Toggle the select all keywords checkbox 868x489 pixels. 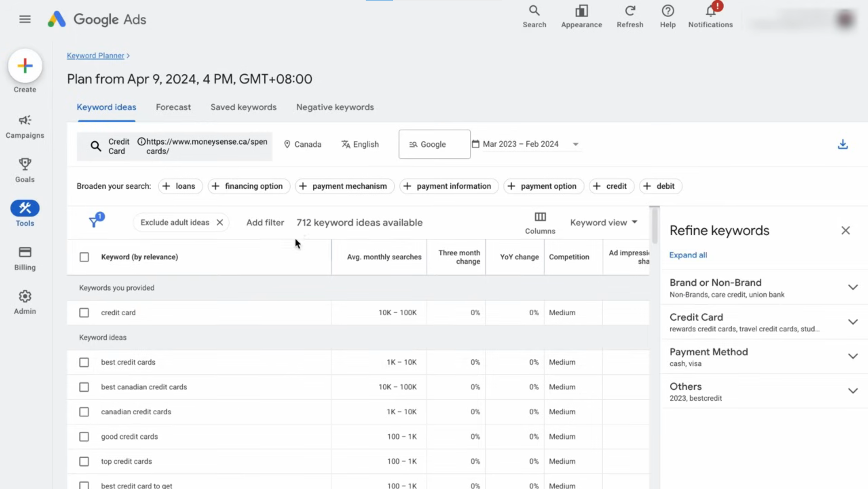tap(84, 257)
